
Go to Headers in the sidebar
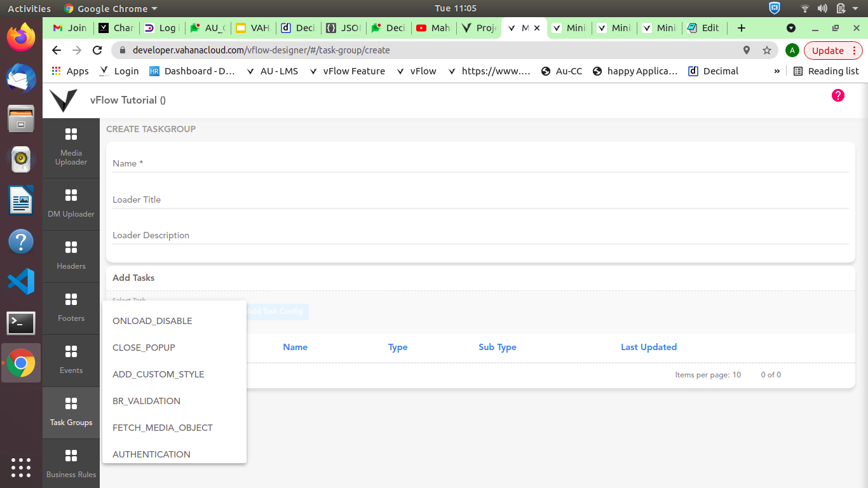coord(71,256)
